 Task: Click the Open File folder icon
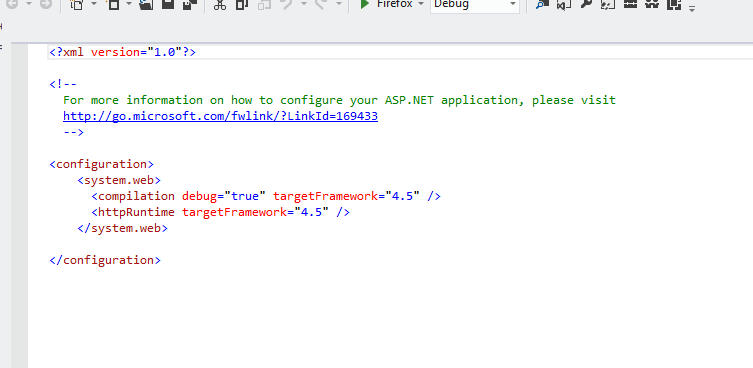tap(146, 4)
